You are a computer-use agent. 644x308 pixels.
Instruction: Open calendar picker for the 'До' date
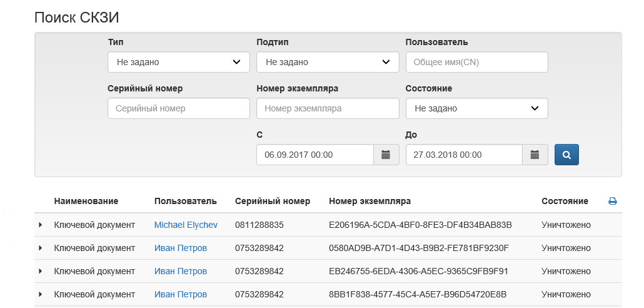535,155
